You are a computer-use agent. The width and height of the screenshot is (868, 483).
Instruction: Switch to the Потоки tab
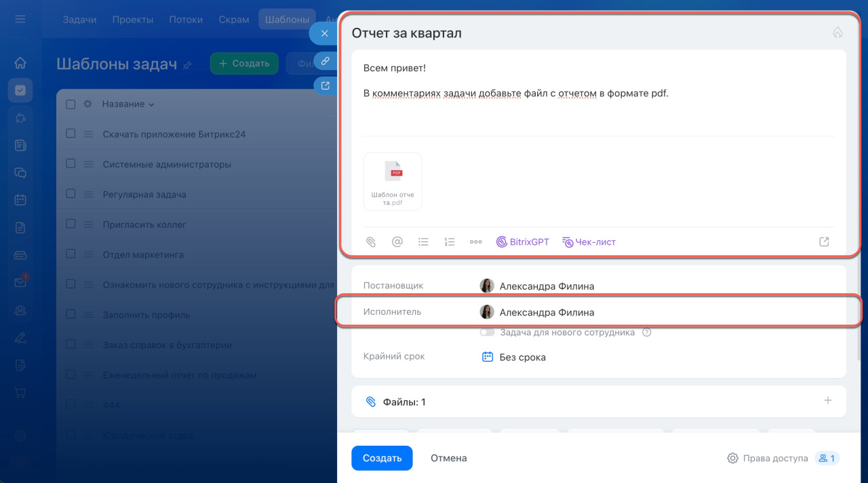[x=186, y=19]
